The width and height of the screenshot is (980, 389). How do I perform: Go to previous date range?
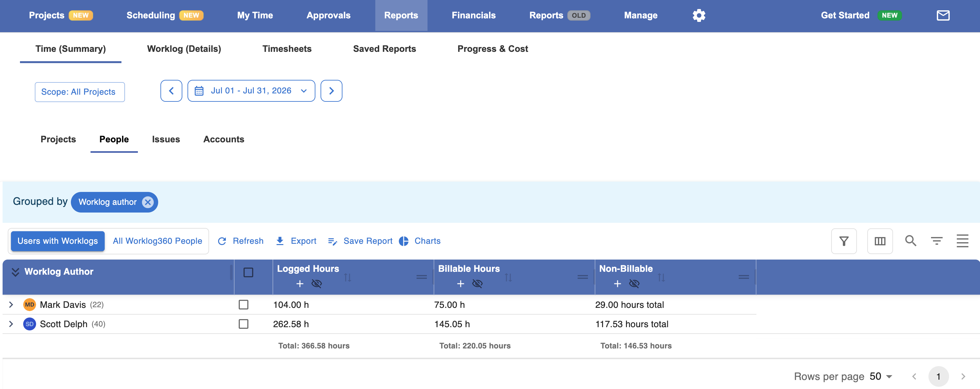(171, 91)
